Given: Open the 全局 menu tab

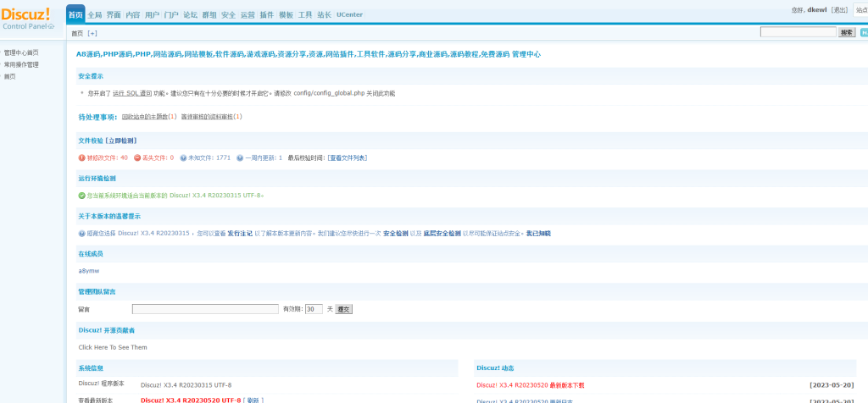Looking at the screenshot, I should tap(95, 15).
